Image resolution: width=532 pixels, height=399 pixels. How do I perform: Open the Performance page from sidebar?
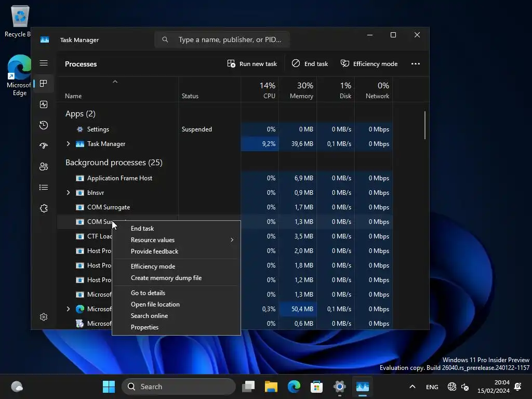tap(44, 104)
